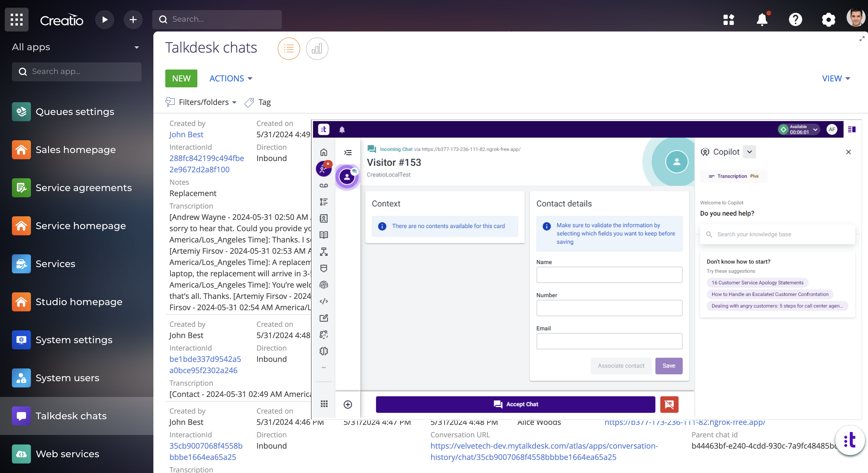Open the notifications bell in Creatio header
Image resolution: width=868 pixels, height=473 pixels.
pos(762,20)
